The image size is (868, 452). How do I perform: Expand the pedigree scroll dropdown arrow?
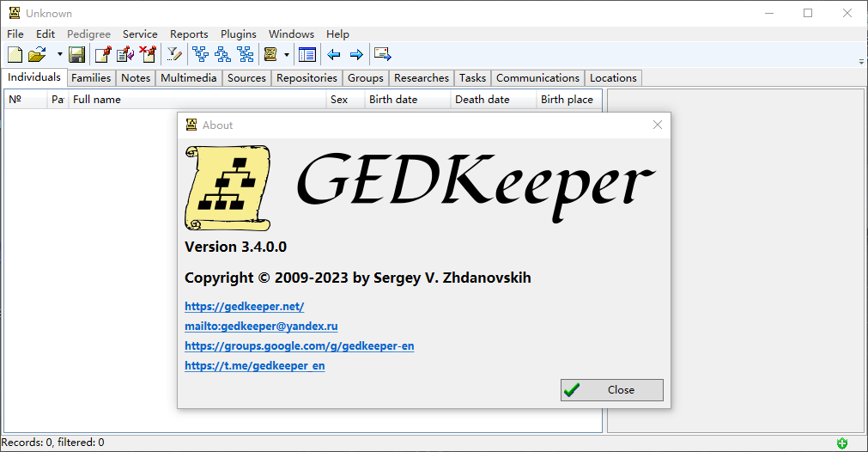coord(286,54)
